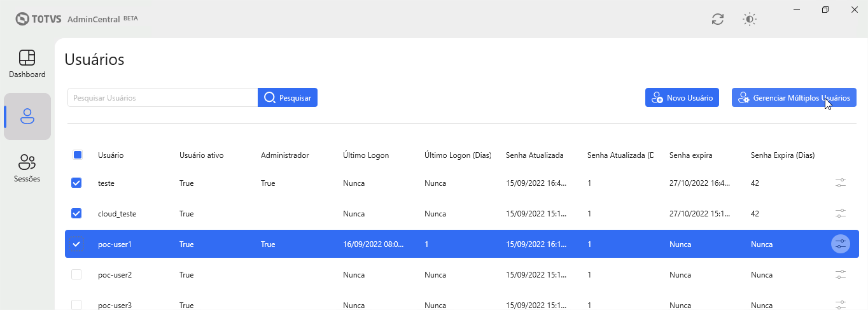The height and width of the screenshot is (310, 868).
Task: Click 27/10/2022 expiry cell in teste row
Action: point(699,183)
